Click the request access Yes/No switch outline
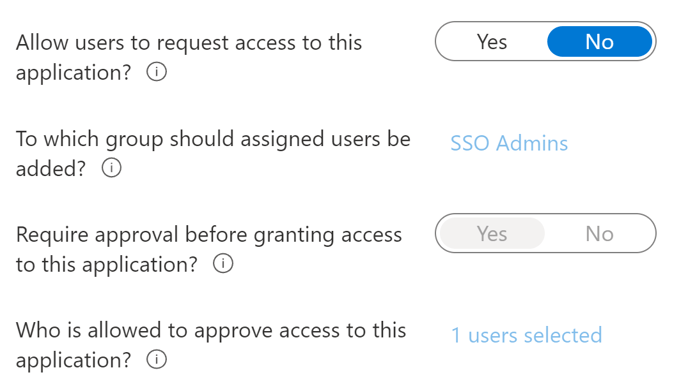The width and height of the screenshot is (688, 391). pyautogui.click(x=546, y=41)
